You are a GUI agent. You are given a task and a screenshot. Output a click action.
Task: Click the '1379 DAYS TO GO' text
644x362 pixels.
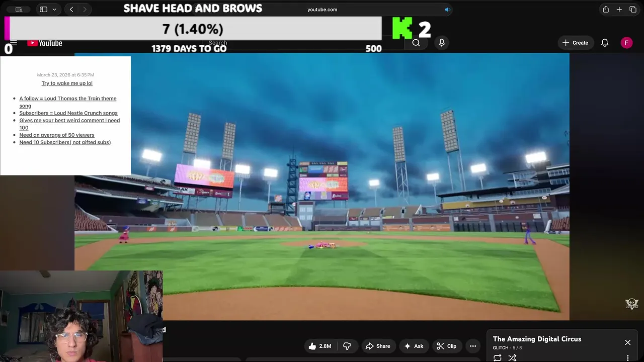pyautogui.click(x=189, y=48)
